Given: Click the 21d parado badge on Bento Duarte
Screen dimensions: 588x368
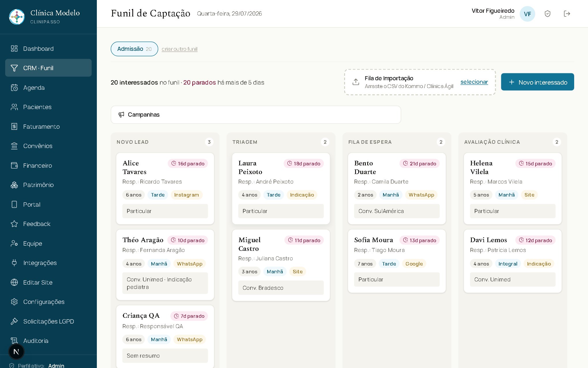Looking at the screenshot, I should click(419, 163).
